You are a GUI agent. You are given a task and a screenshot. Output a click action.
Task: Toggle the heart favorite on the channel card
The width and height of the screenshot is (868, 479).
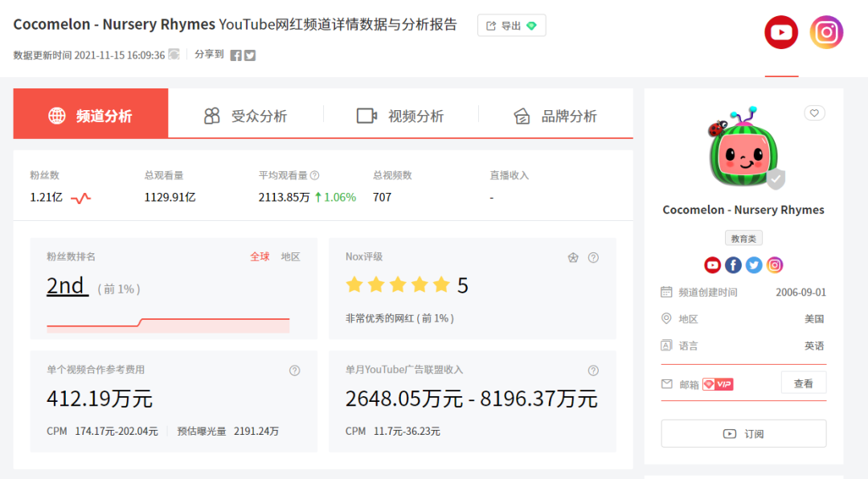point(814,113)
